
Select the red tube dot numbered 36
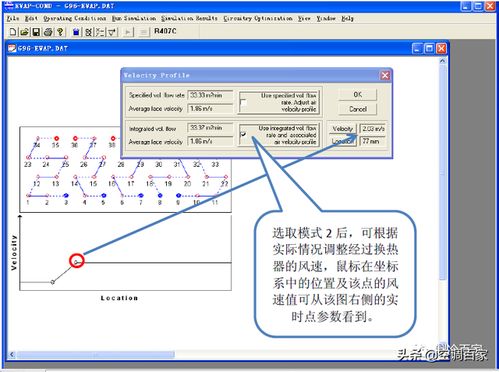(75, 138)
